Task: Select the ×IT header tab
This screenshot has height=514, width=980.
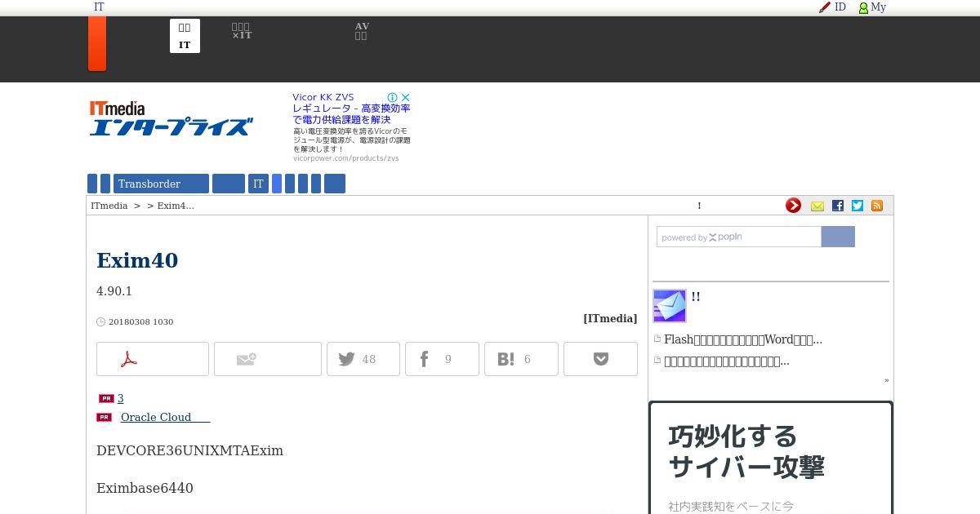Action: [242, 32]
